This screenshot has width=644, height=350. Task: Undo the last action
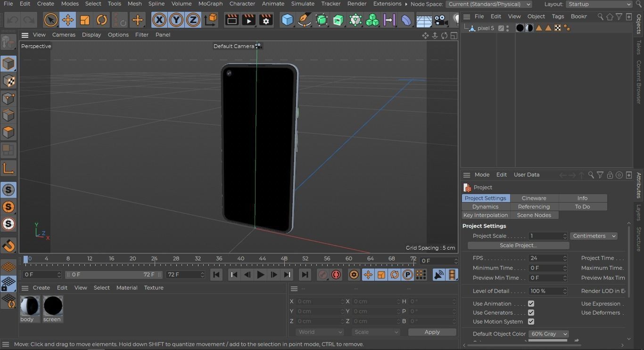pos(13,20)
